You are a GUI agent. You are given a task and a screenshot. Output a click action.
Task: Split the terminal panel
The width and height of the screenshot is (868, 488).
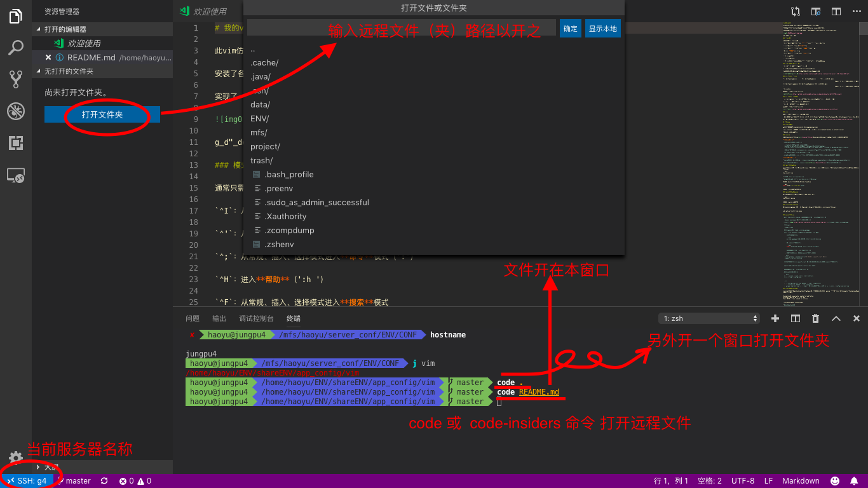pos(796,318)
